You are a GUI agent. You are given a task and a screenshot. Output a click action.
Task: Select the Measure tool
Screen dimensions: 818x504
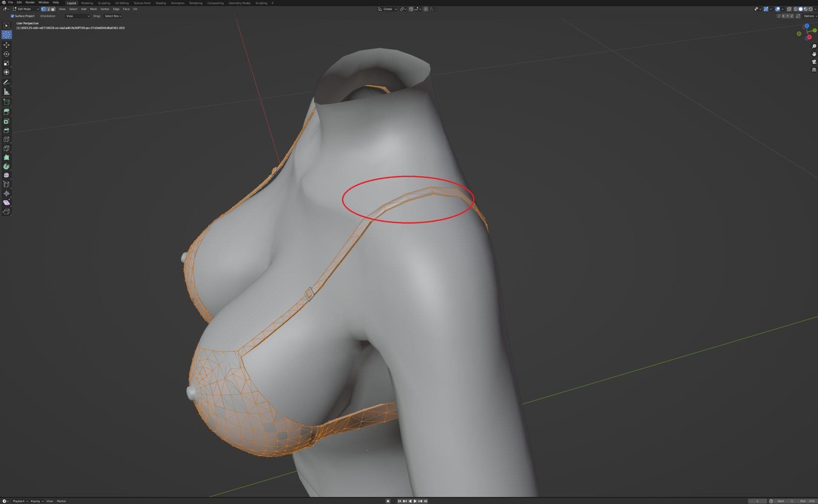click(6, 92)
